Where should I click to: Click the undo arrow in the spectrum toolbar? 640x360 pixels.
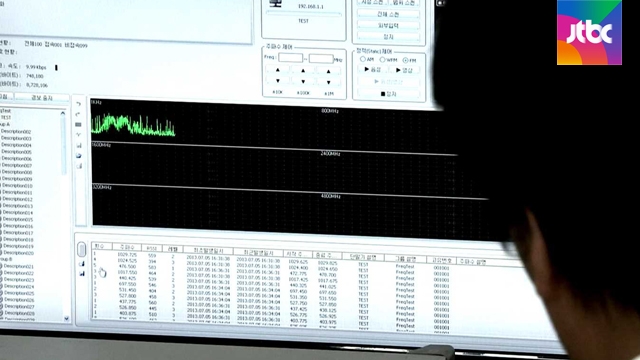pyautogui.click(x=78, y=104)
